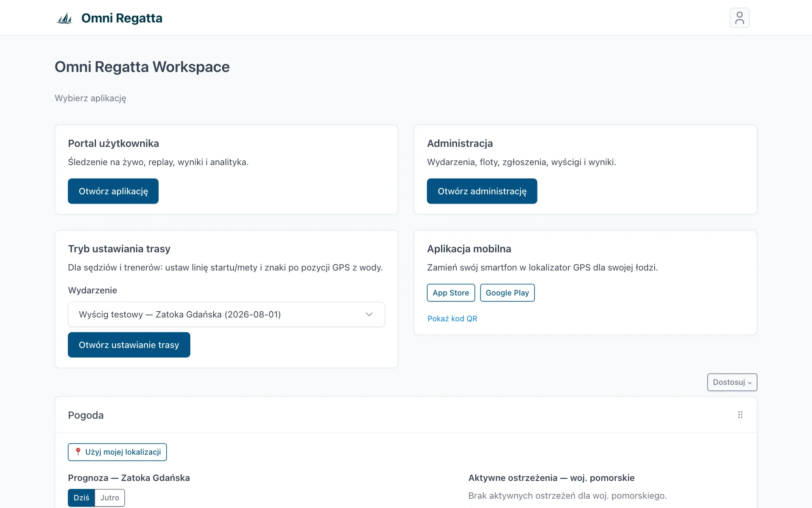Click the Śledzenie na żywo description text
Screen dimensions: 812x508
tap(158, 162)
